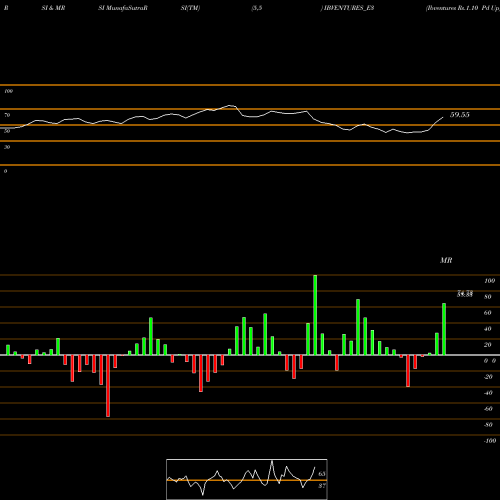Screen dimensions: 500x500
Task: Click the MR axis label 20
Action: click(x=488, y=345)
